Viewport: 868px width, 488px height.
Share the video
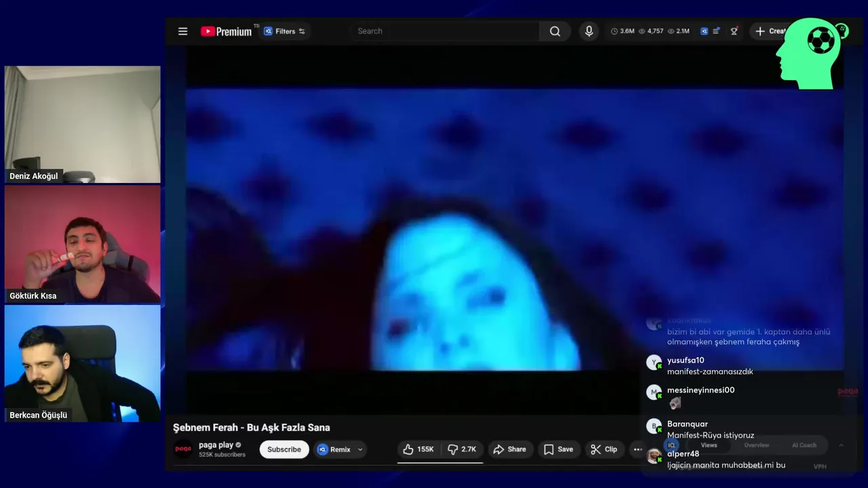(x=509, y=449)
